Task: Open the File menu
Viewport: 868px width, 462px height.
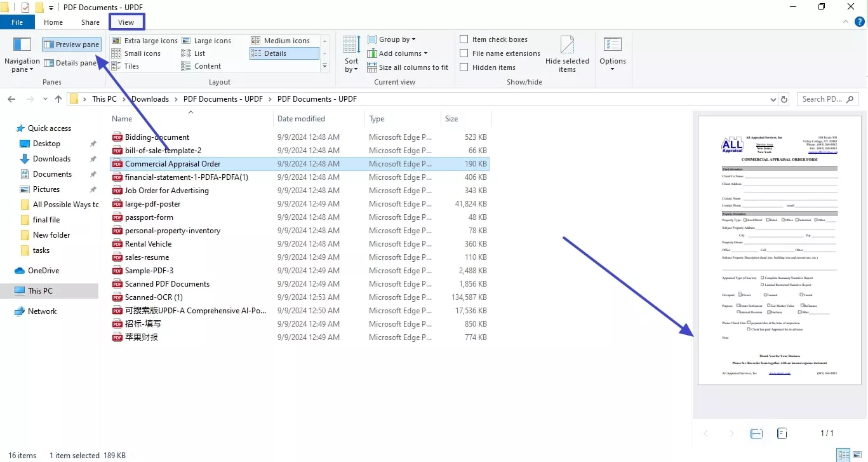Action: tap(17, 22)
